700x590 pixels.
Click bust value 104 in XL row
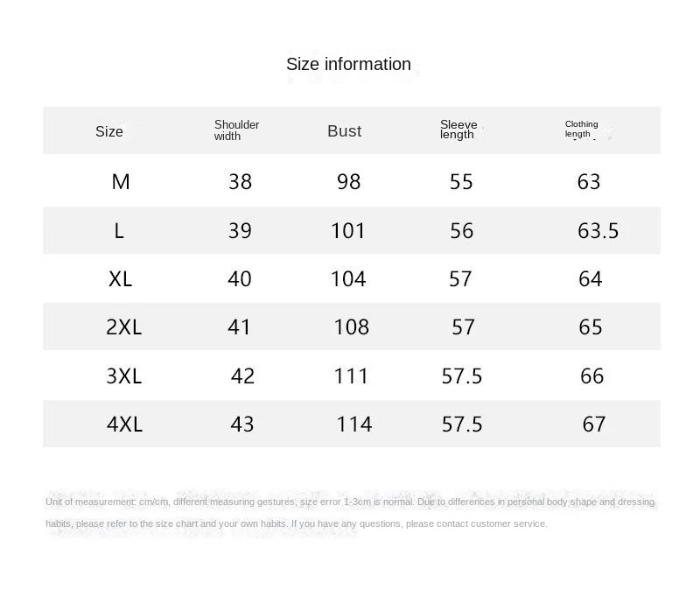(x=348, y=278)
